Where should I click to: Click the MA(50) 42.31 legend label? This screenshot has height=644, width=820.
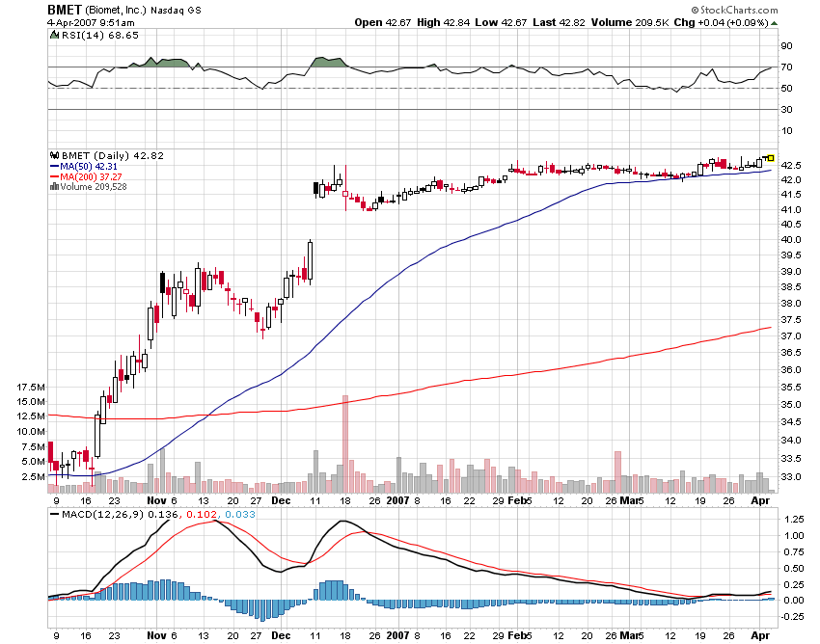click(89, 166)
